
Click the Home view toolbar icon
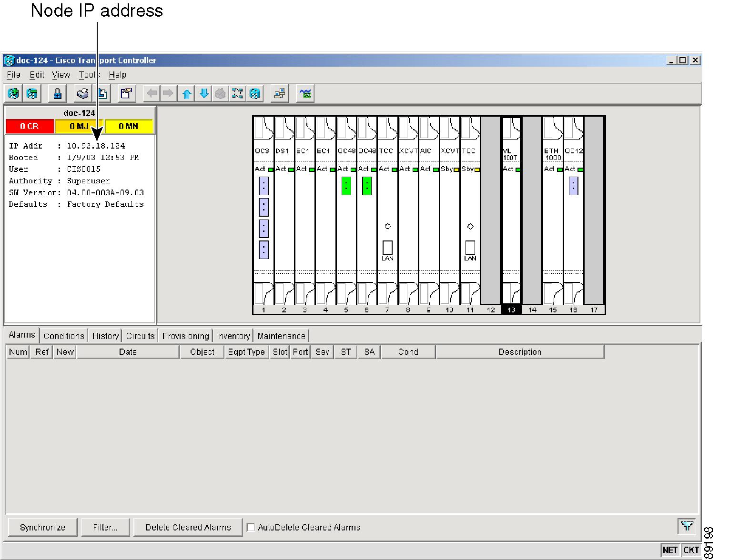220,93
